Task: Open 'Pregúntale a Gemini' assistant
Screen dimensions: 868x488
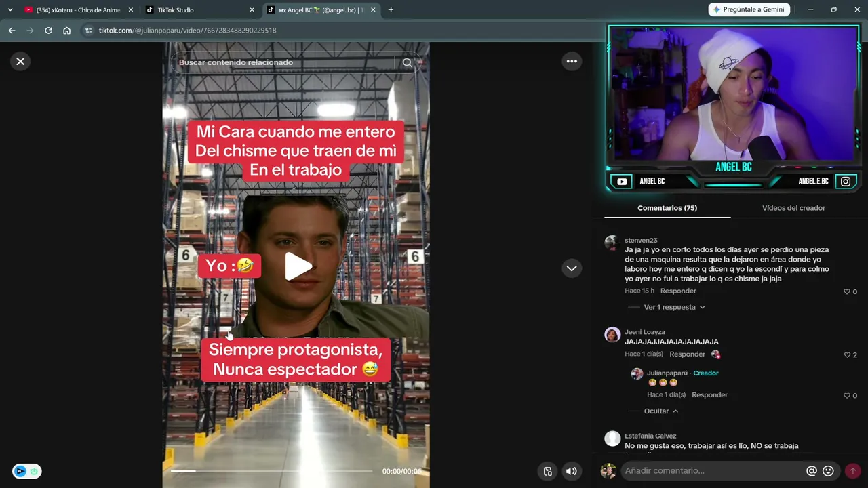Action: [749, 9]
